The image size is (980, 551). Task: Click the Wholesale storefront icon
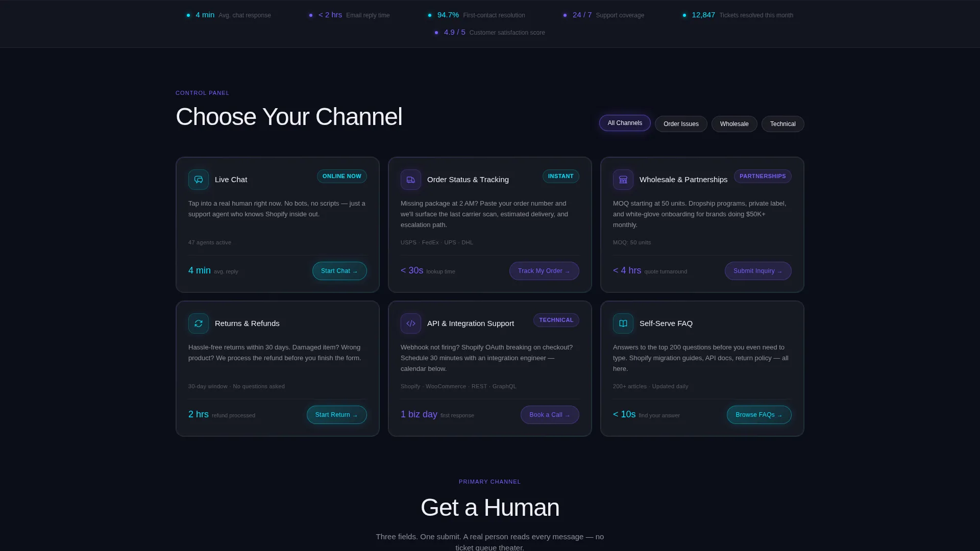[623, 180]
